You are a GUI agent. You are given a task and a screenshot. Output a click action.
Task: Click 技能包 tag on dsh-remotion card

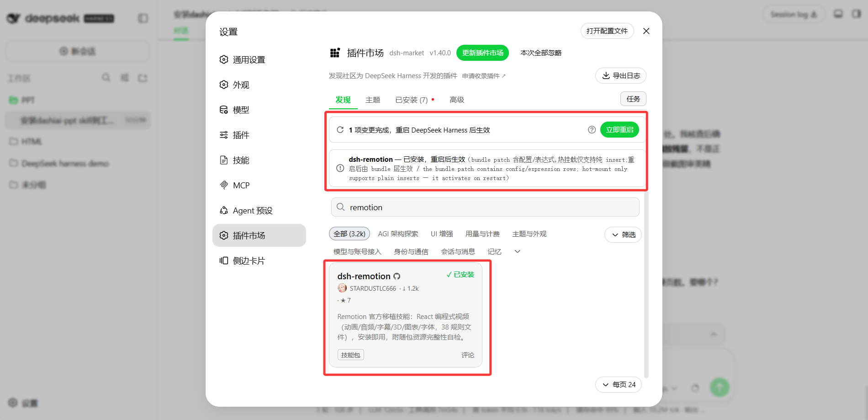pyautogui.click(x=351, y=355)
